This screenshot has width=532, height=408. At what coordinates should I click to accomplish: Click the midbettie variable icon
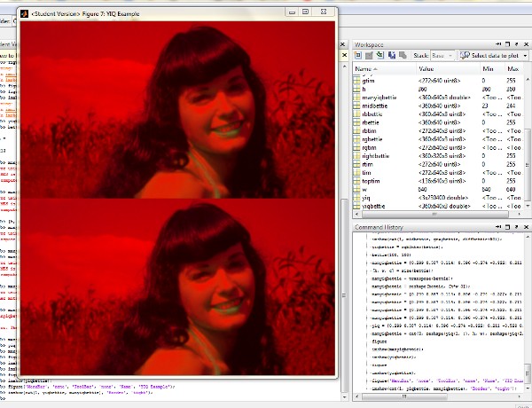tap(356, 106)
